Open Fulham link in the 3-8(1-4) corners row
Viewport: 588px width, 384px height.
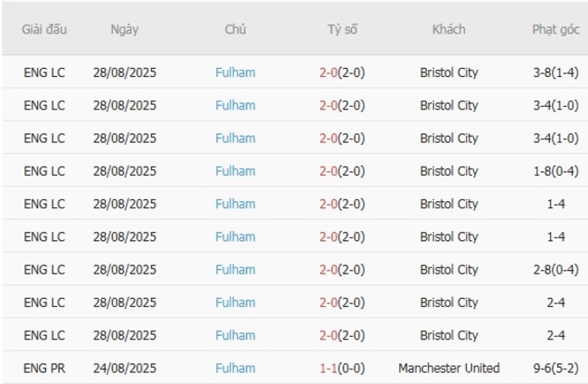pyautogui.click(x=235, y=72)
